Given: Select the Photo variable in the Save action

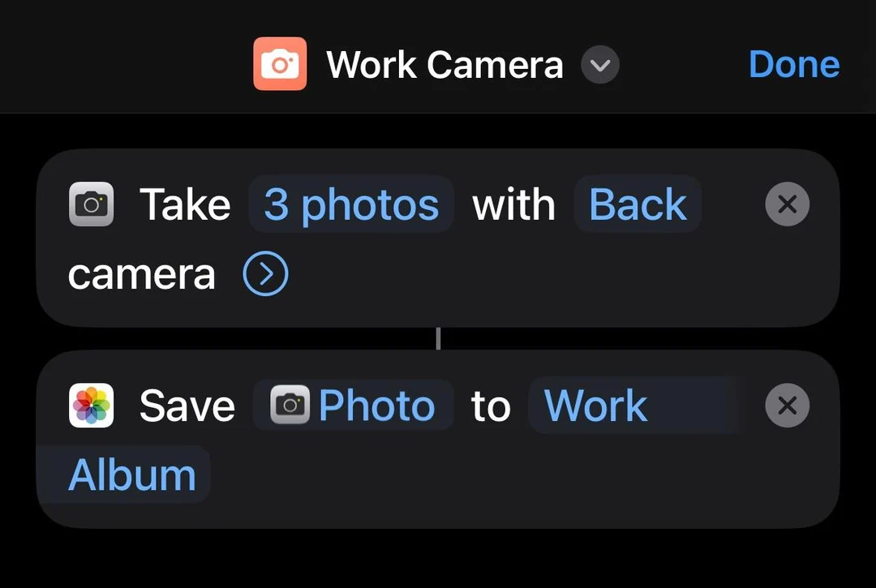Looking at the screenshot, I should point(353,406).
